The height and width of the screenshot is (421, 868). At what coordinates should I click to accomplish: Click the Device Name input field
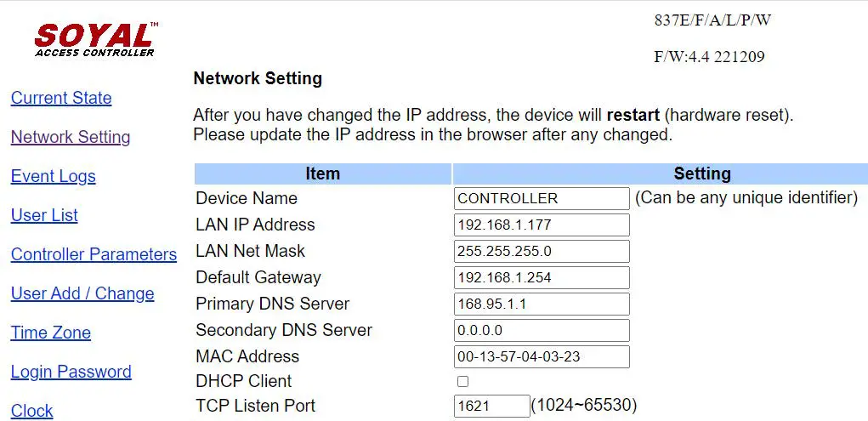pos(542,198)
